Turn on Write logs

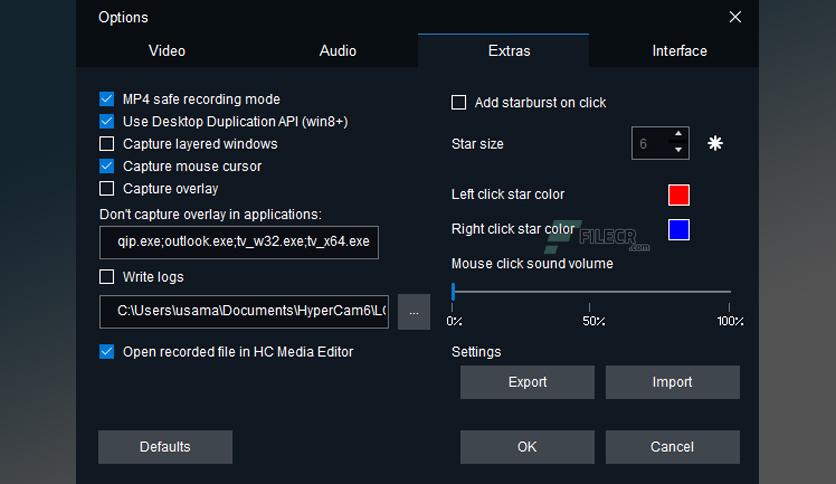[107, 277]
